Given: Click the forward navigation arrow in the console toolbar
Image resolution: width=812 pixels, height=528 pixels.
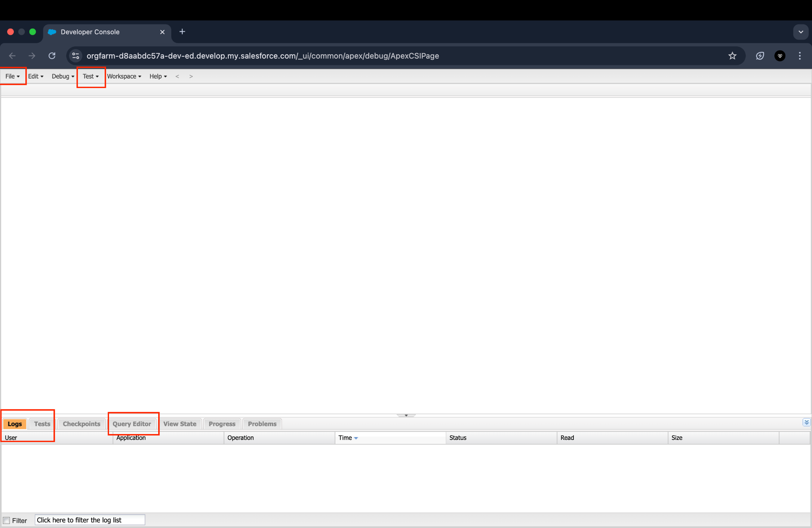Looking at the screenshot, I should [x=191, y=76].
